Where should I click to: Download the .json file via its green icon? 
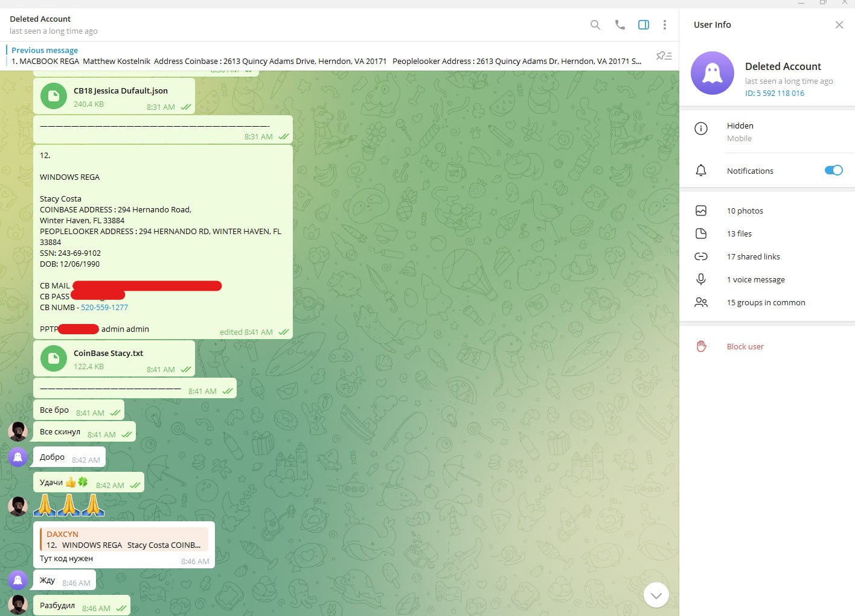coord(54,96)
